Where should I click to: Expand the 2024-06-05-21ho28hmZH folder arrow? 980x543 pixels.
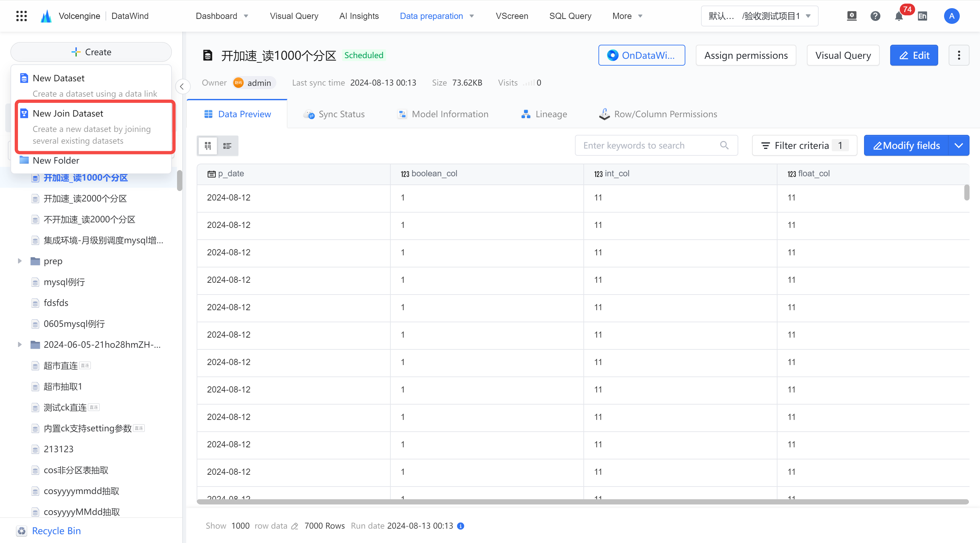(20, 344)
